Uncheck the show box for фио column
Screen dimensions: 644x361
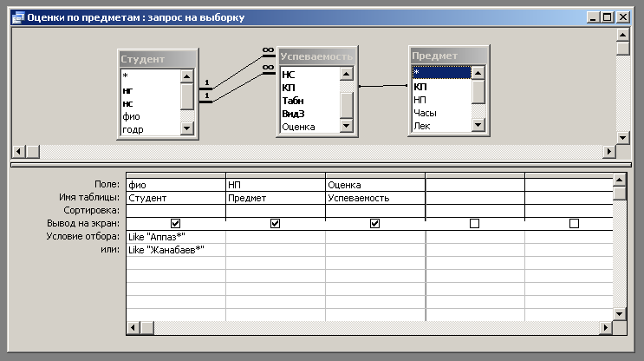175,223
